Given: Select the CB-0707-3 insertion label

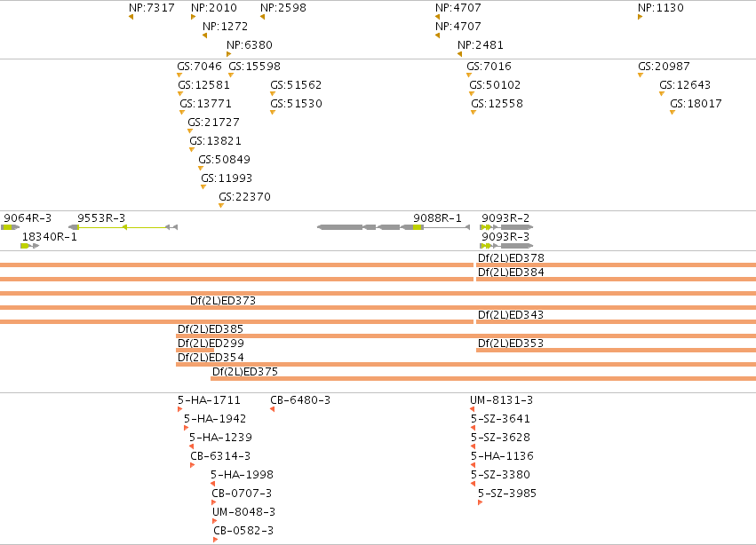Looking at the screenshot, I should coord(242,494).
